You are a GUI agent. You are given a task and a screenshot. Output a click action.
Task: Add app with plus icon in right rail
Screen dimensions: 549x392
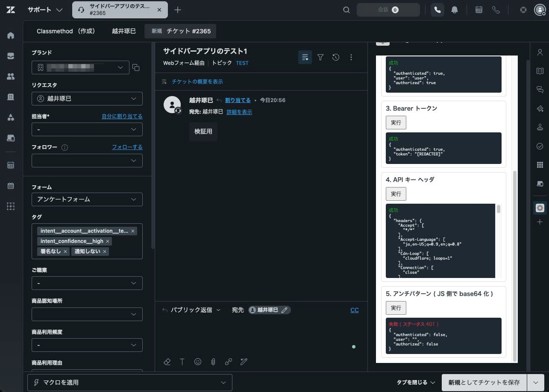[540, 222]
